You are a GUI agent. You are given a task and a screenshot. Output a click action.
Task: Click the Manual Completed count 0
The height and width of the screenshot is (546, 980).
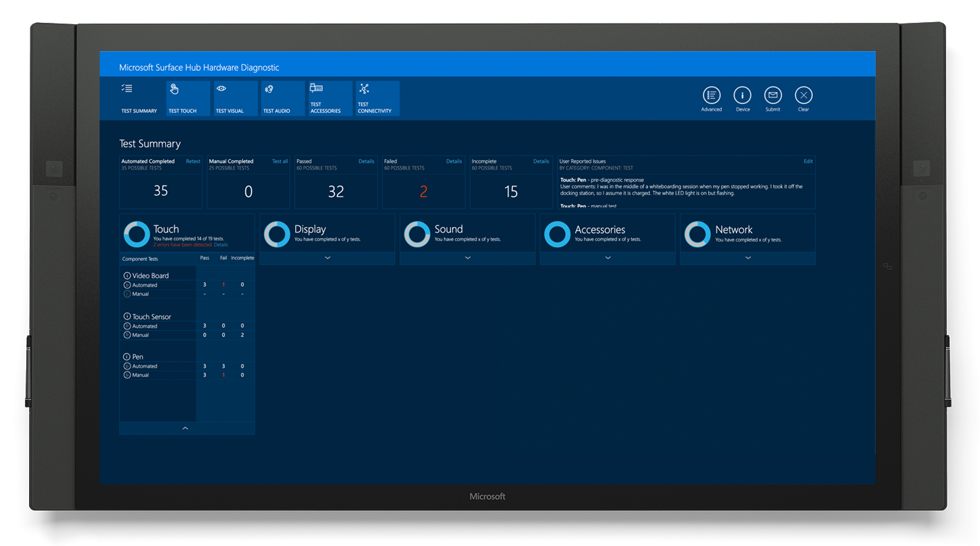[x=248, y=192]
